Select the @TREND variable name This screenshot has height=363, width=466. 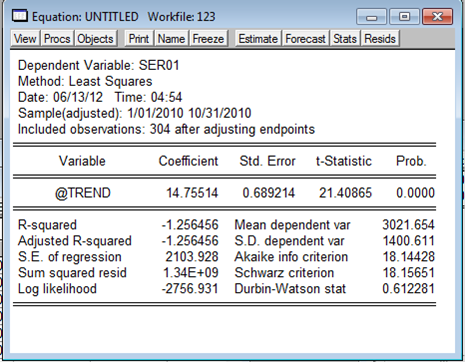[83, 193]
